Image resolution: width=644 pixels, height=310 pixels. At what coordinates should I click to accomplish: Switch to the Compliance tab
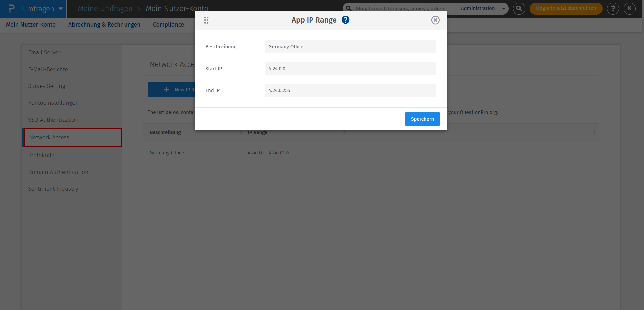[x=168, y=24]
